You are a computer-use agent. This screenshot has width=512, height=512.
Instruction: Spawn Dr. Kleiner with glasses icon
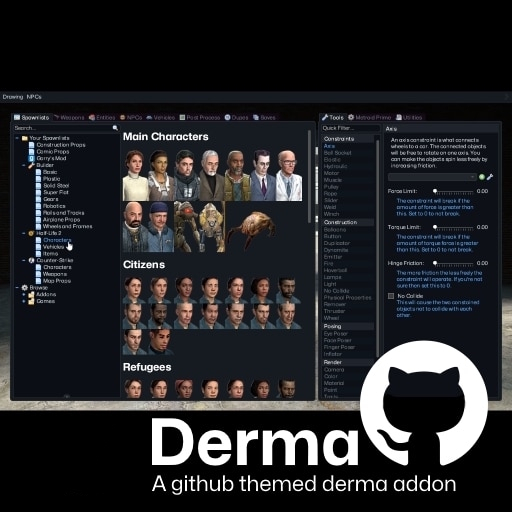pyautogui.click(x=289, y=175)
